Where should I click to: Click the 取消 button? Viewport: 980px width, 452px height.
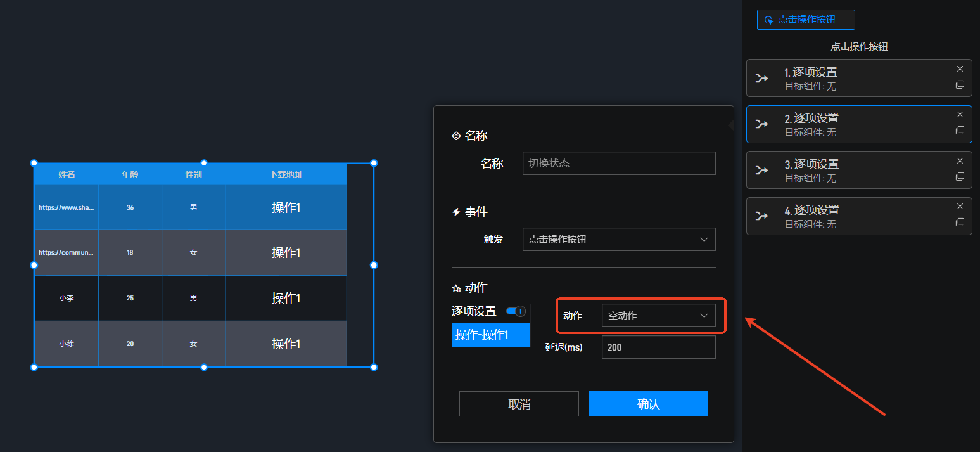(x=519, y=404)
